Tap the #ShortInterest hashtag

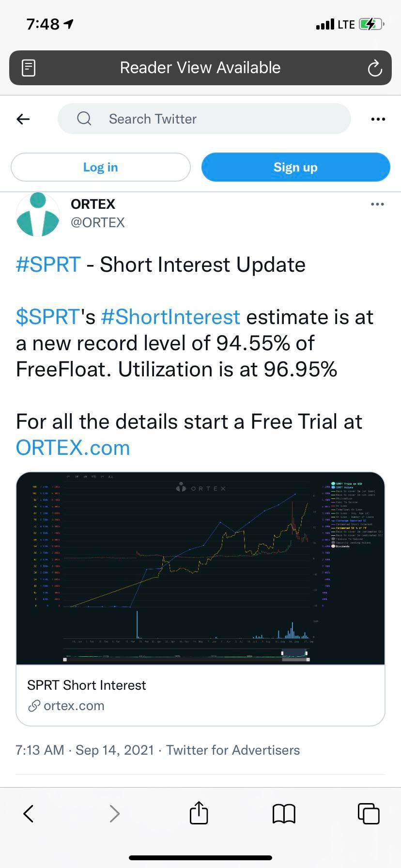[170, 317]
